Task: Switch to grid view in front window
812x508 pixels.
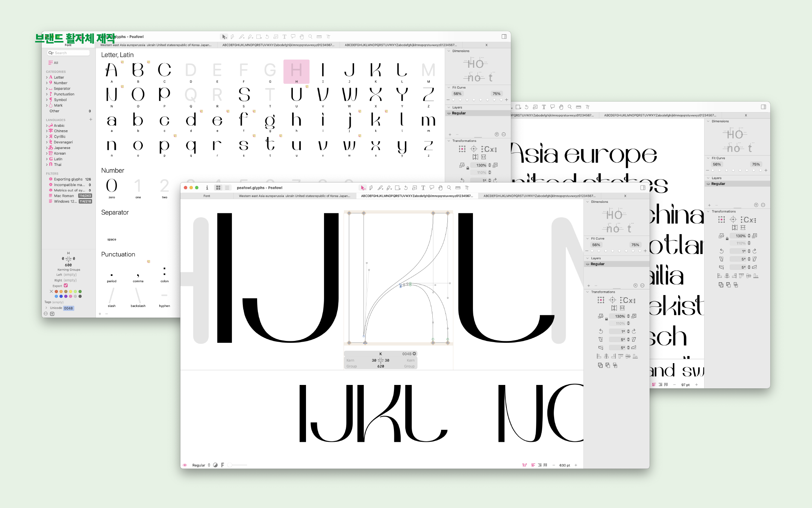Action: tap(218, 188)
